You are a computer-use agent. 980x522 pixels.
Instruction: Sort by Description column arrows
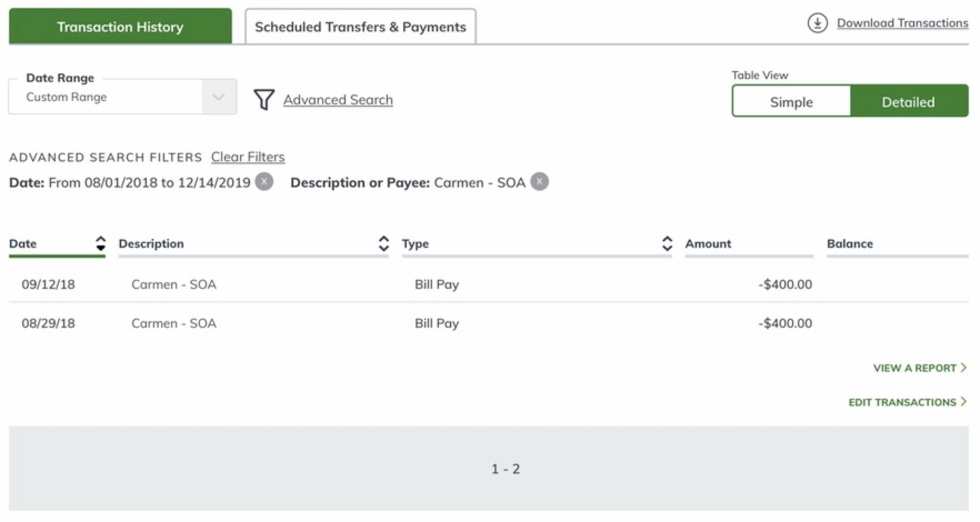(x=383, y=244)
